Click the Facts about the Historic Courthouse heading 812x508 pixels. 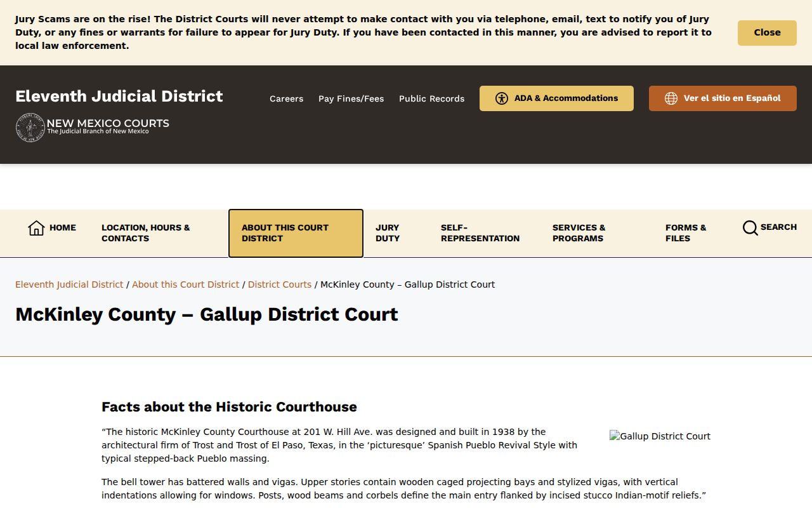click(x=229, y=407)
